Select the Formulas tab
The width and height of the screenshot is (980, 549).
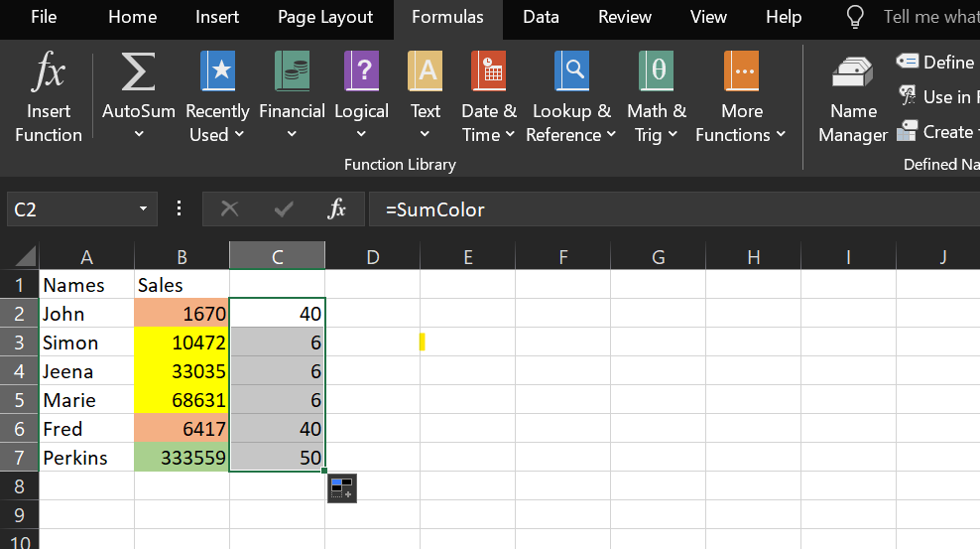pyautogui.click(x=447, y=17)
